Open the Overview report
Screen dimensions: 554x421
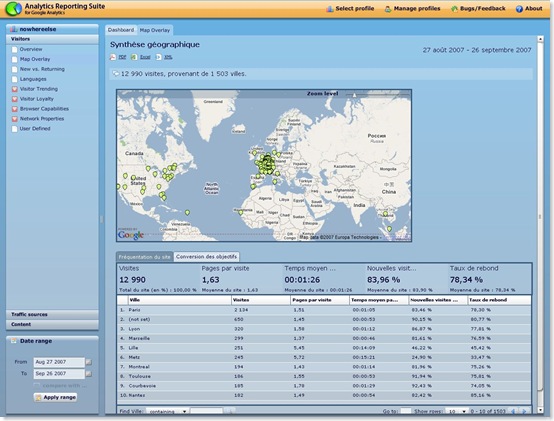(31, 49)
